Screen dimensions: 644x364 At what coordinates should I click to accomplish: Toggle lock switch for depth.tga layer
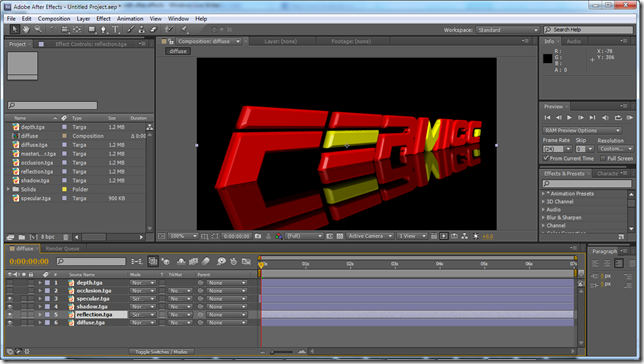31,283
